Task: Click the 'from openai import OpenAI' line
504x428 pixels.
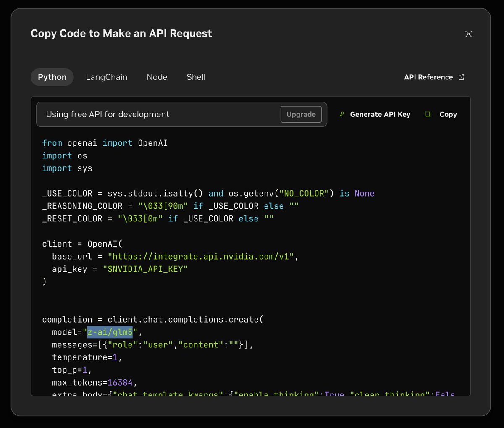Action: coord(105,143)
